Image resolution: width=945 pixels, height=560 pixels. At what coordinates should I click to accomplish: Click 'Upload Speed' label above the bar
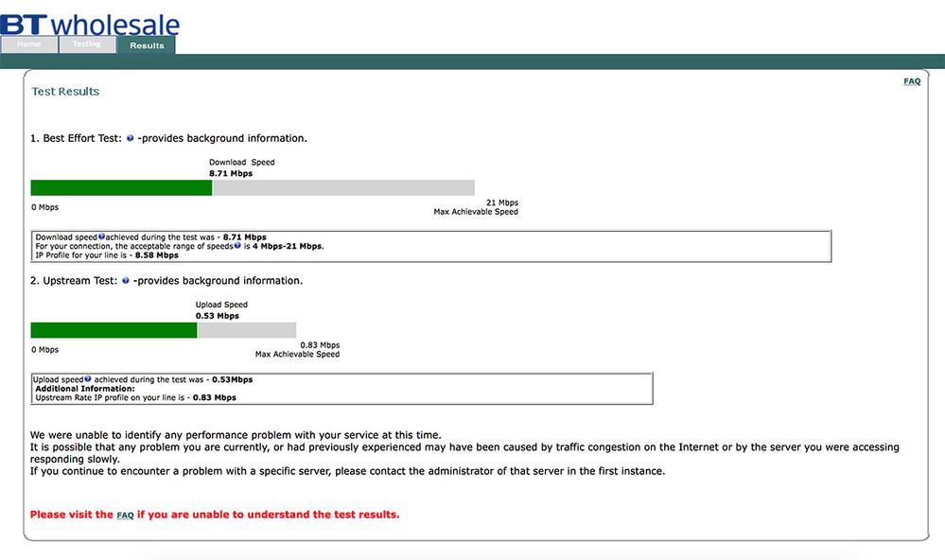point(221,305)
